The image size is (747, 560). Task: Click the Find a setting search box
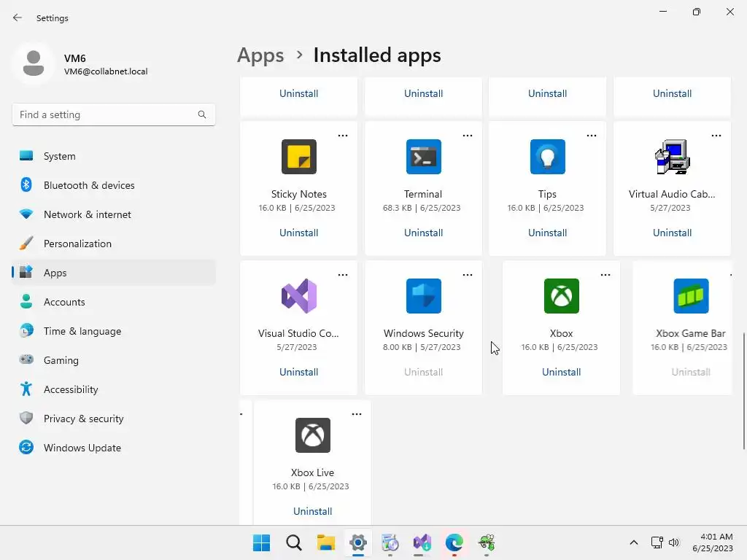tap(113, 114)
